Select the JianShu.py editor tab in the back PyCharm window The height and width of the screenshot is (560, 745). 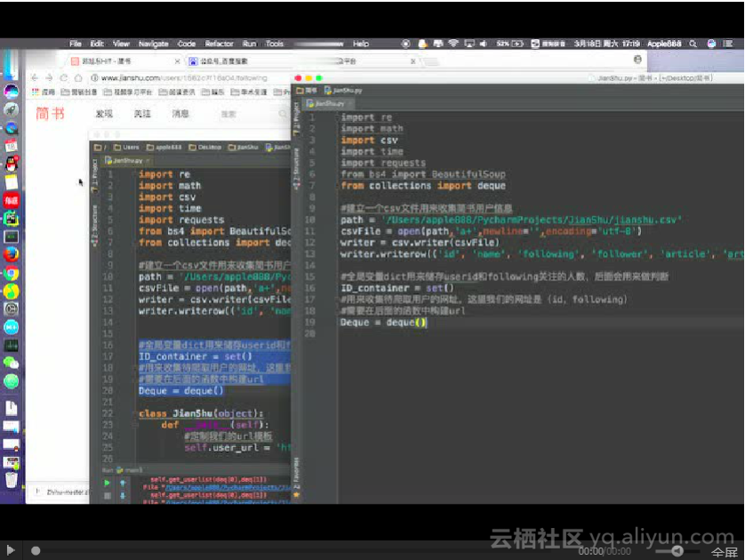click(x=127, y=161)
